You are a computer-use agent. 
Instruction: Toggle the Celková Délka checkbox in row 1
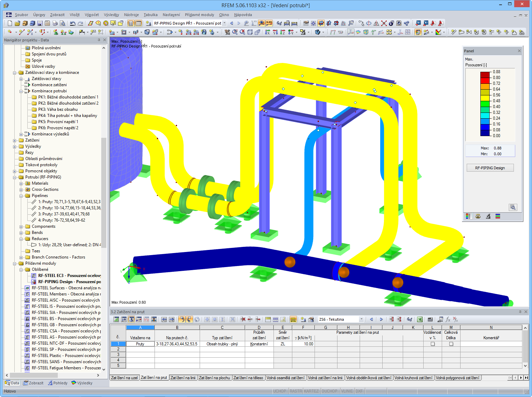[x=451, y=344]
